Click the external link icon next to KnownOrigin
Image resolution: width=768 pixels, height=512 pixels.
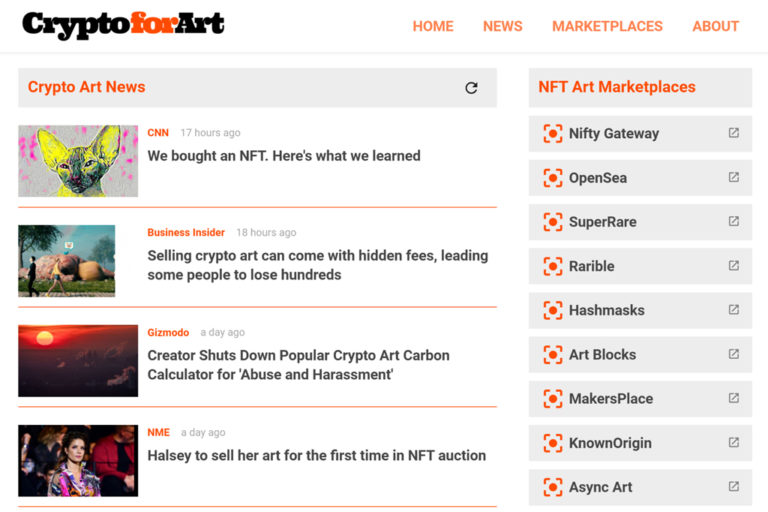[733, 442]
